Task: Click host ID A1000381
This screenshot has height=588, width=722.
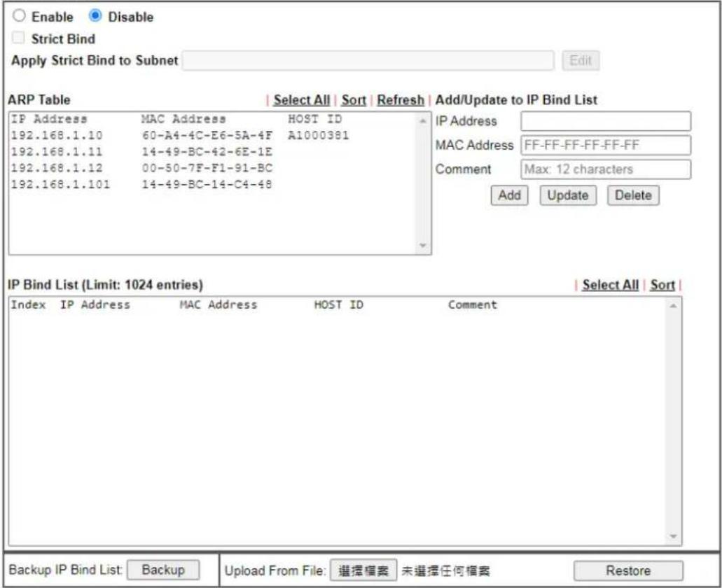Action: 319,135
